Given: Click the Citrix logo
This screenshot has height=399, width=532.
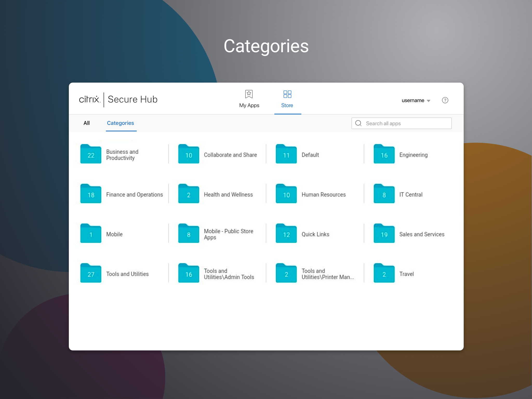Looking at the screenshot, I should coord(89,99).
